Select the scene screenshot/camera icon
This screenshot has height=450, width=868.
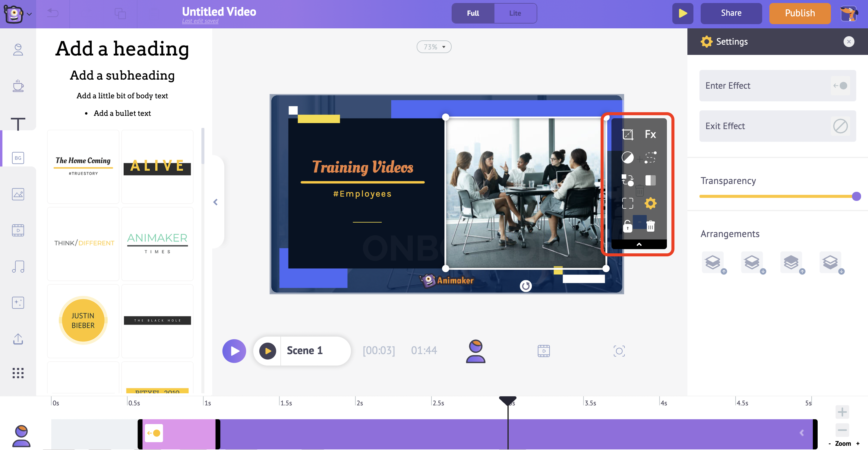pyautogui.click(x=619, y=351)
